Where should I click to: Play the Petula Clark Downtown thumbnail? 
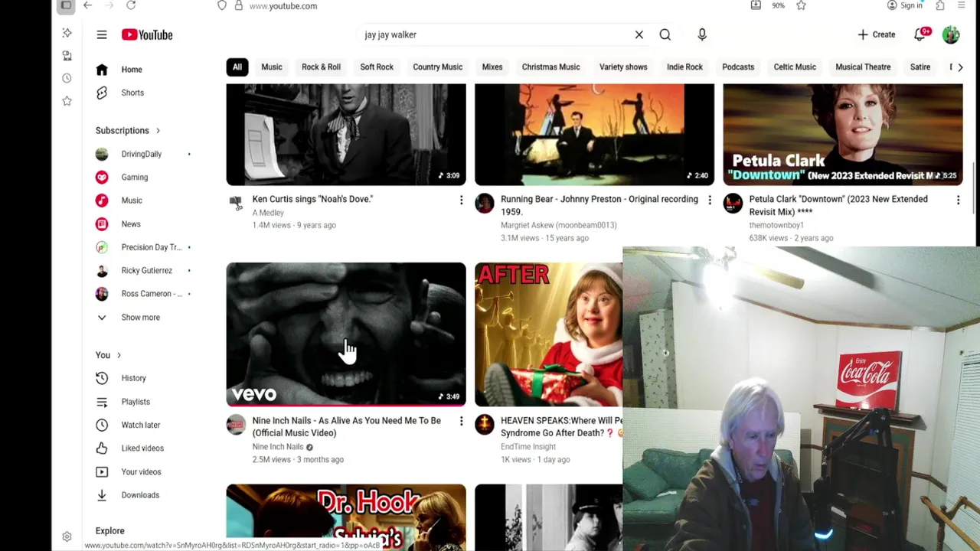[843, 135]
